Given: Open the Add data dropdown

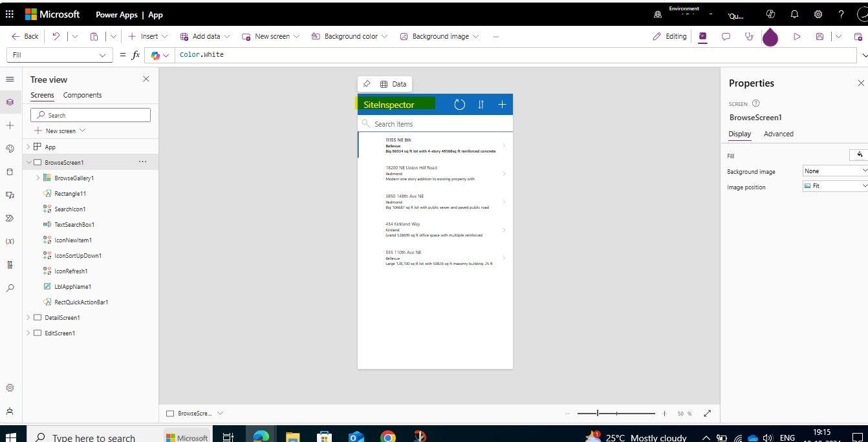Looking at the screenshot, I should 204,36.
